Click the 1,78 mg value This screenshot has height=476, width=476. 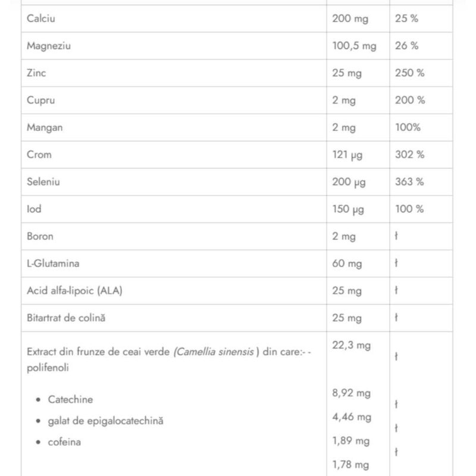pyautogui.click(x=350, y=465)
